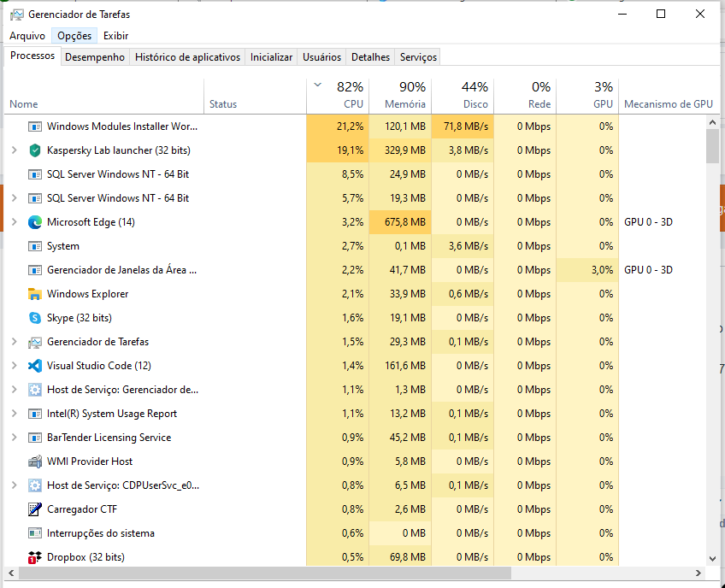This screenshot has width=725, height=588.
Task: Click the Task Manager title bar icon
Action: tap(16, 15)
